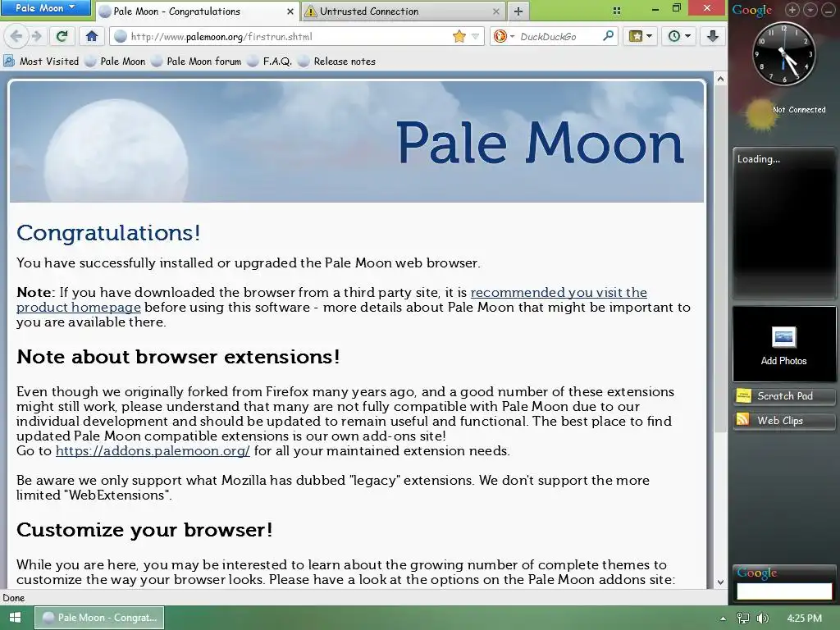Screen dimensions: 840x630
Task: Minimize the Google sidebar with minus button
Action: coord(829,10)
